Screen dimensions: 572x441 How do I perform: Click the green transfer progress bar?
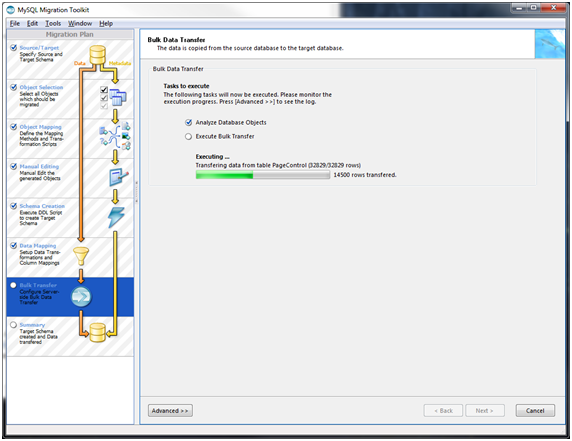pyautogui.click(x=263, y=175)
